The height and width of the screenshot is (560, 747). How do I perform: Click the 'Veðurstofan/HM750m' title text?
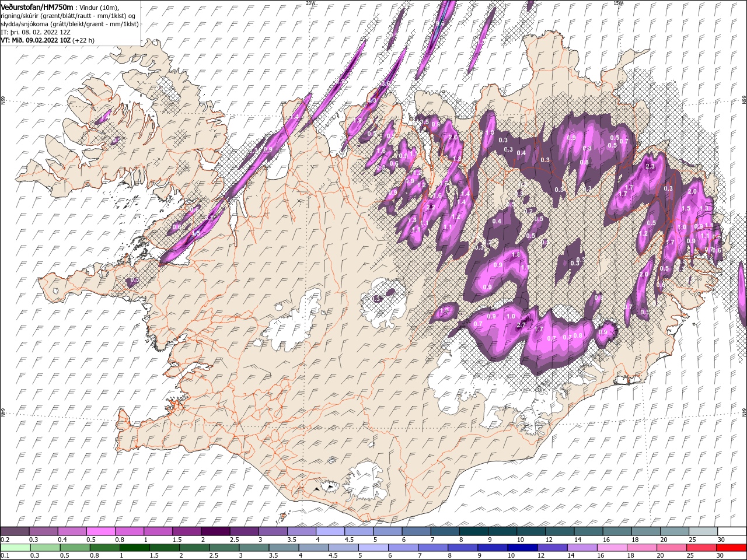coord(37,7)
